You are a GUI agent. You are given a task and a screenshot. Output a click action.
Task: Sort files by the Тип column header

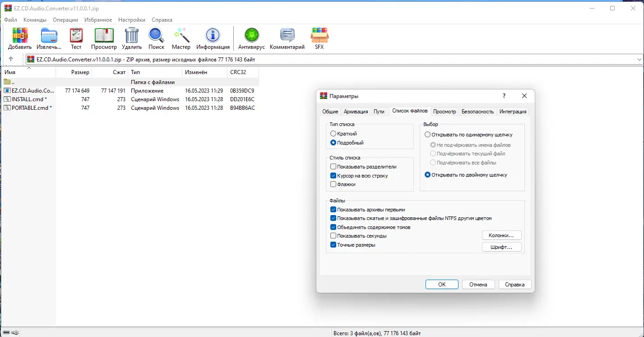click(x=155, y=72)
